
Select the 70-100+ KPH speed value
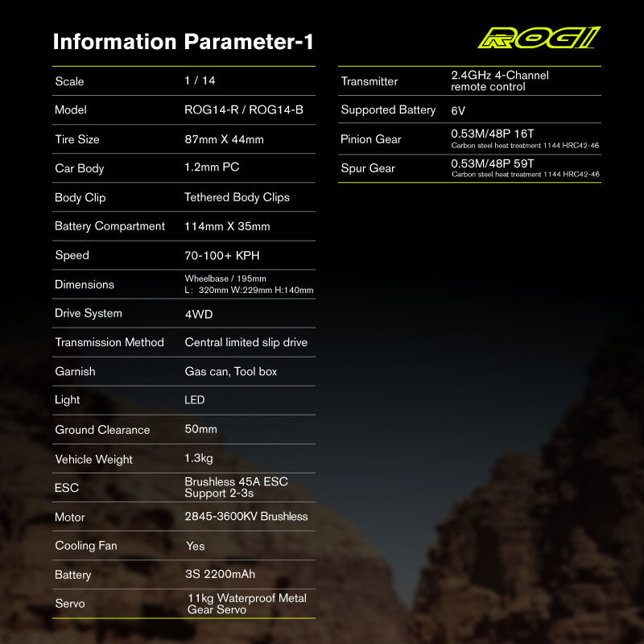coord(222,255)
